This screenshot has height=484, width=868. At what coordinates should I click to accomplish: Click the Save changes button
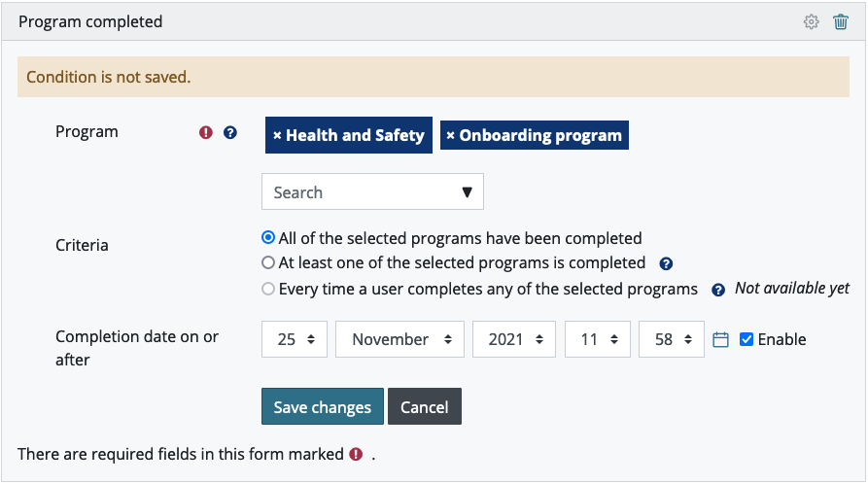[322, 407]
